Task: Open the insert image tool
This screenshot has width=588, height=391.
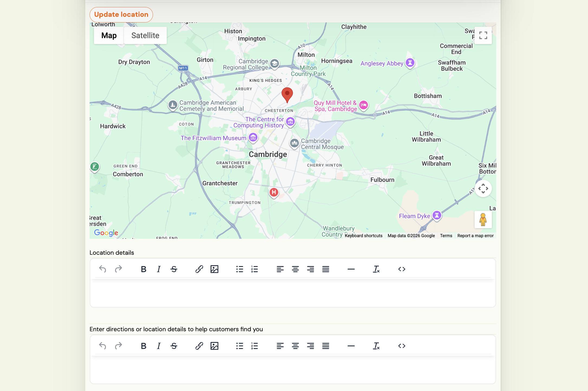Action: (214, 269)
